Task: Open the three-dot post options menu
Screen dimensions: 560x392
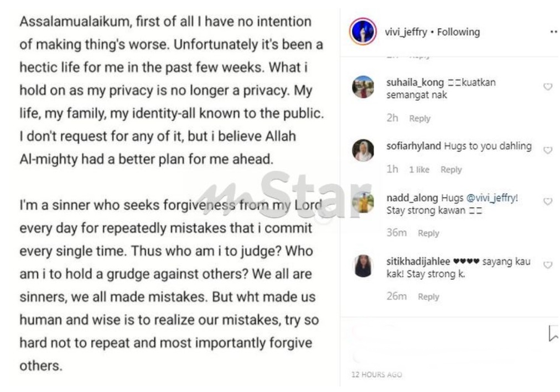Action: (x=553, y=32)
